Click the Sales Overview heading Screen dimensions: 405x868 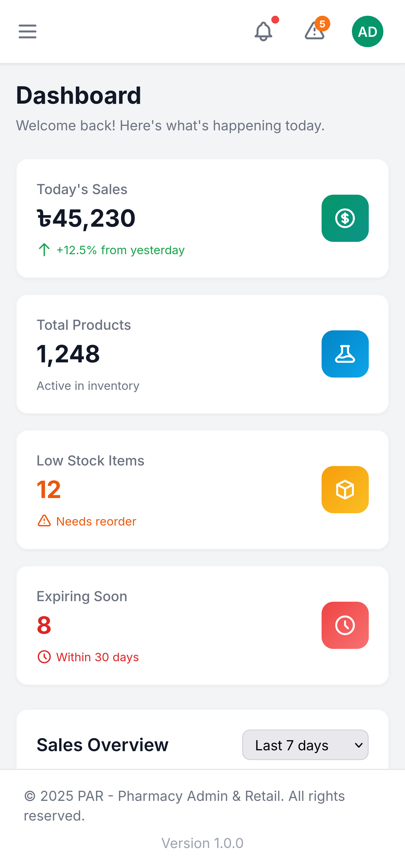pos(103,745)
